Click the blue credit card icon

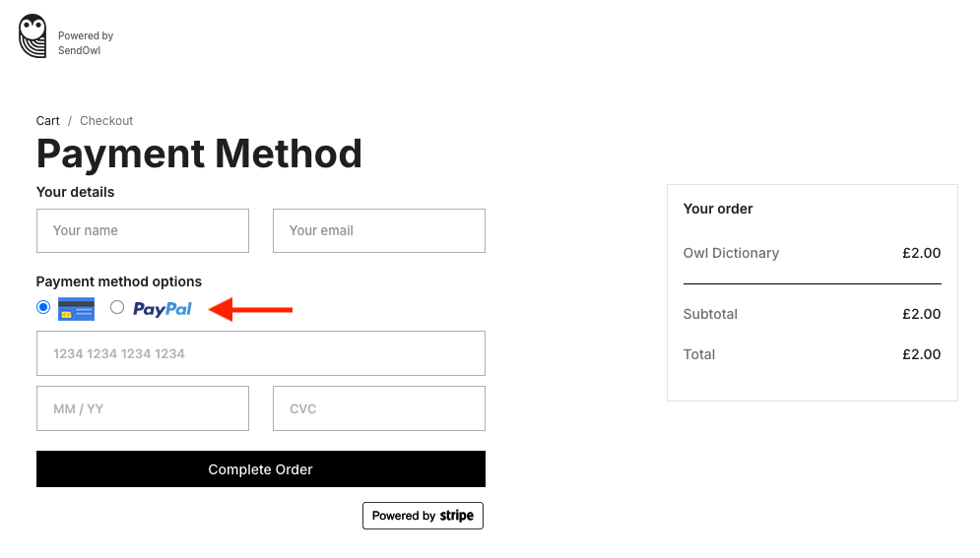[76, 308]
